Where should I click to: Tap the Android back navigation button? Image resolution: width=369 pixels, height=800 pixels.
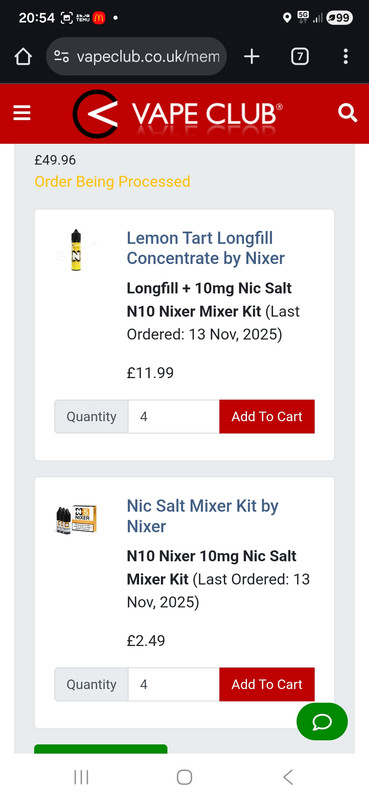(288, 777)
